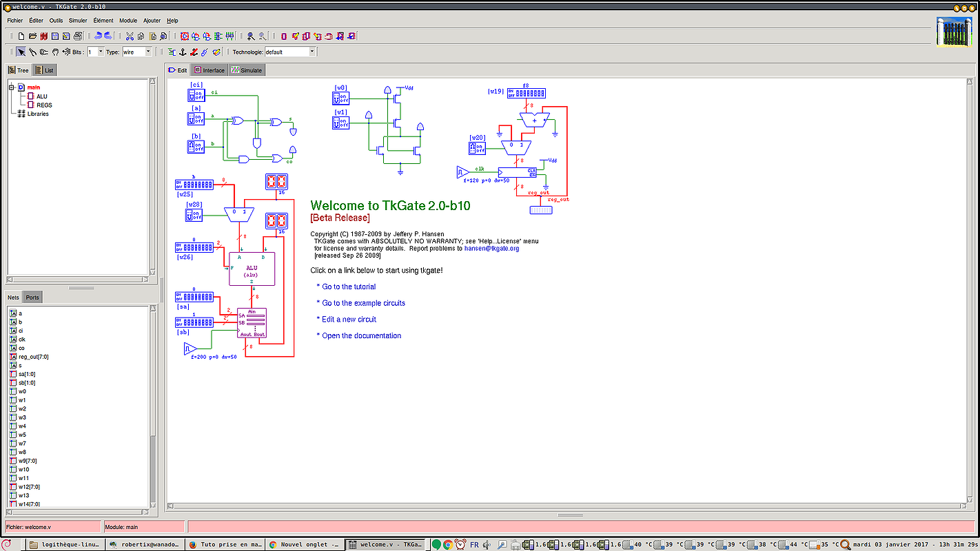Click the last module toolbar icon

click(351, 36)
